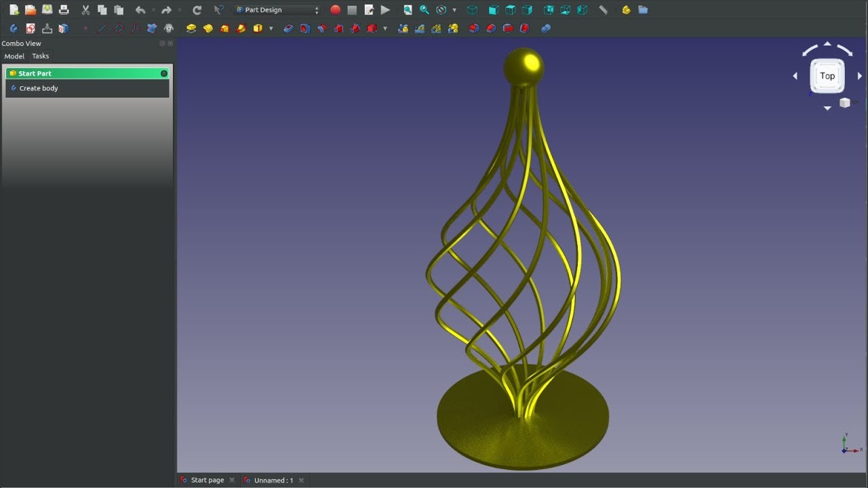The image size is (868, 488).
Task: Click the Open file folder icon
Action: point(31,10)
